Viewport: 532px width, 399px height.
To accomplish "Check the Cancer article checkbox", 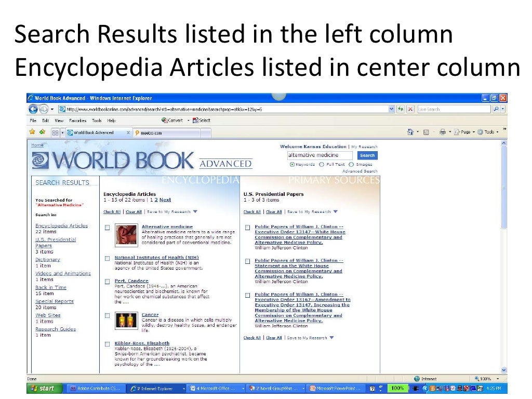I will click(x=107, y=315).
